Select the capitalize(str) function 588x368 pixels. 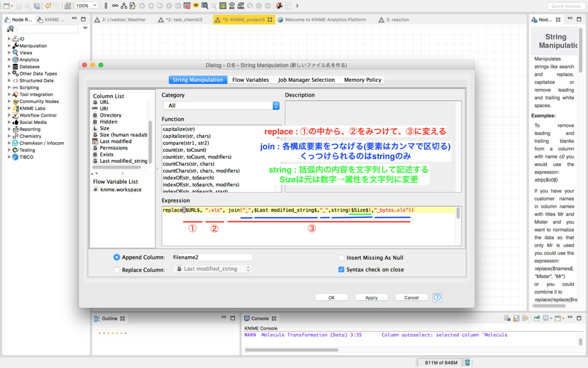(x=179, y=129)
